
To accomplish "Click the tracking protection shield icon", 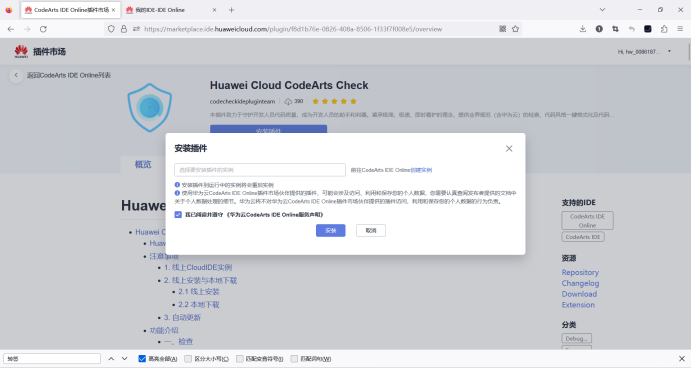I will click(x=111, y=29).
